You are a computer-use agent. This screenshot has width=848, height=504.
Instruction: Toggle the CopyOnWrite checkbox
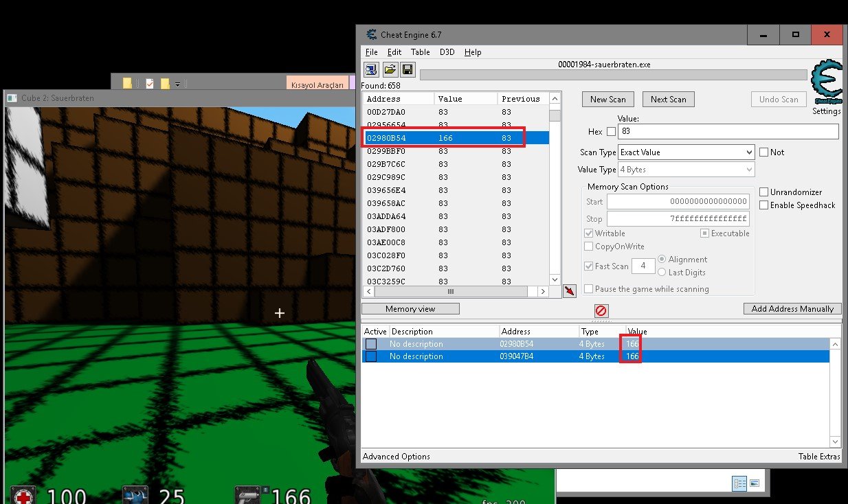(588, 247)
